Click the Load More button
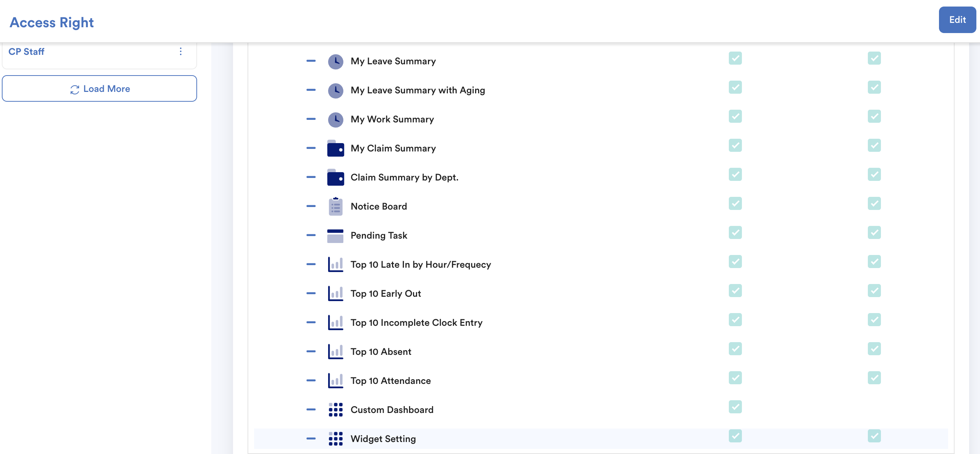Screen dimensions: 980x454 (99, 89)
